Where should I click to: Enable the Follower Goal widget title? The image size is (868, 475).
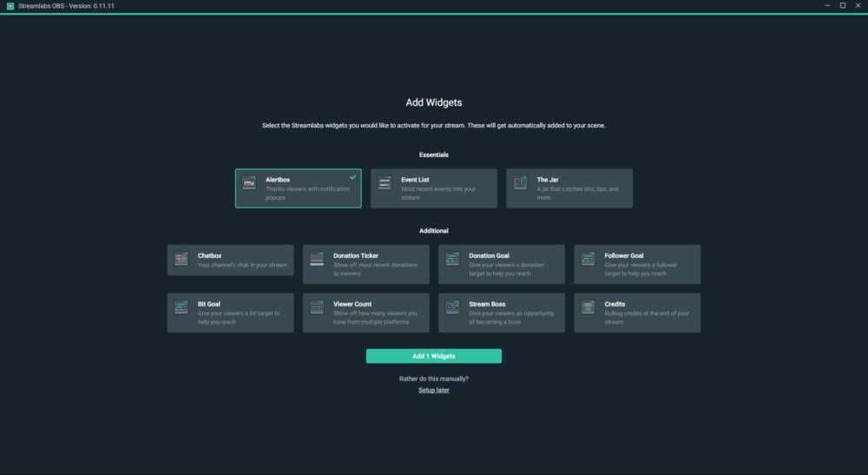[x=624, y=256]
